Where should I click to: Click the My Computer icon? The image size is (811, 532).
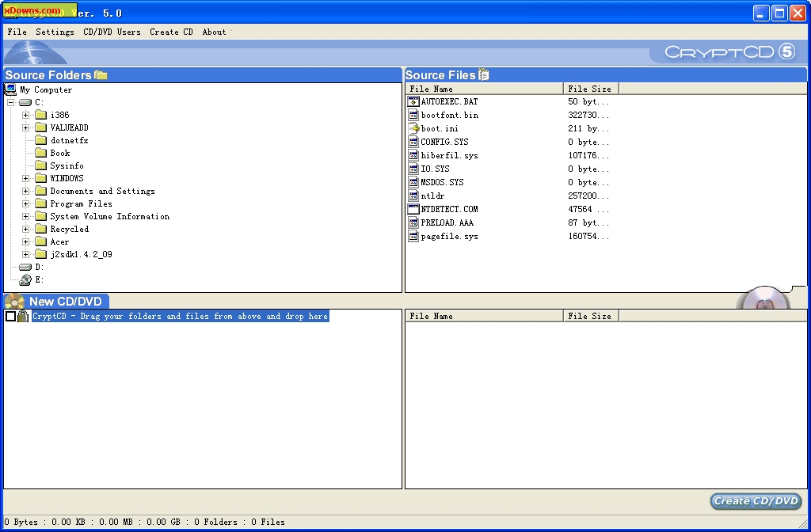click(10, 89)
